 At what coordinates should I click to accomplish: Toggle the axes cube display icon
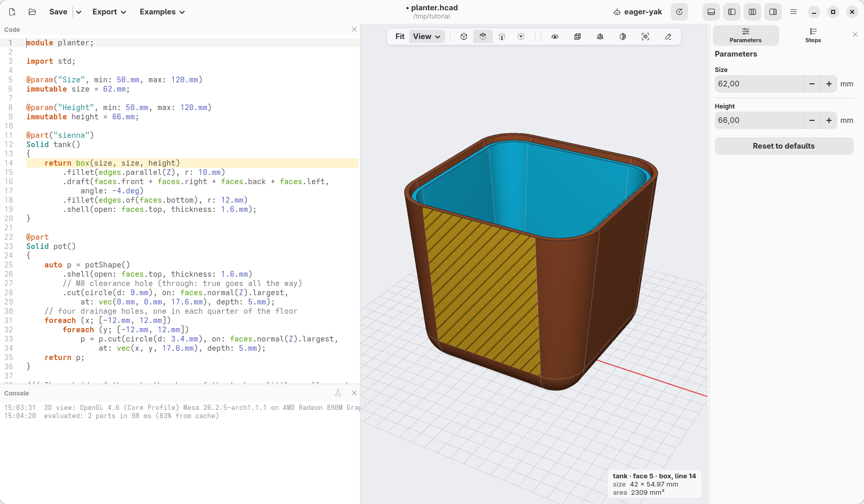point(600,37)
